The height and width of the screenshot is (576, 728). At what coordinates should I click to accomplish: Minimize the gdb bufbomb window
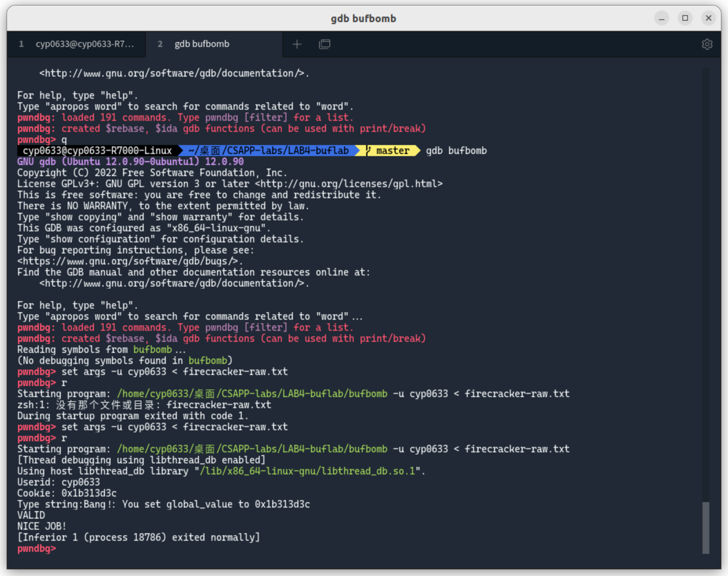pyautogui.click(x=661, y=18)
